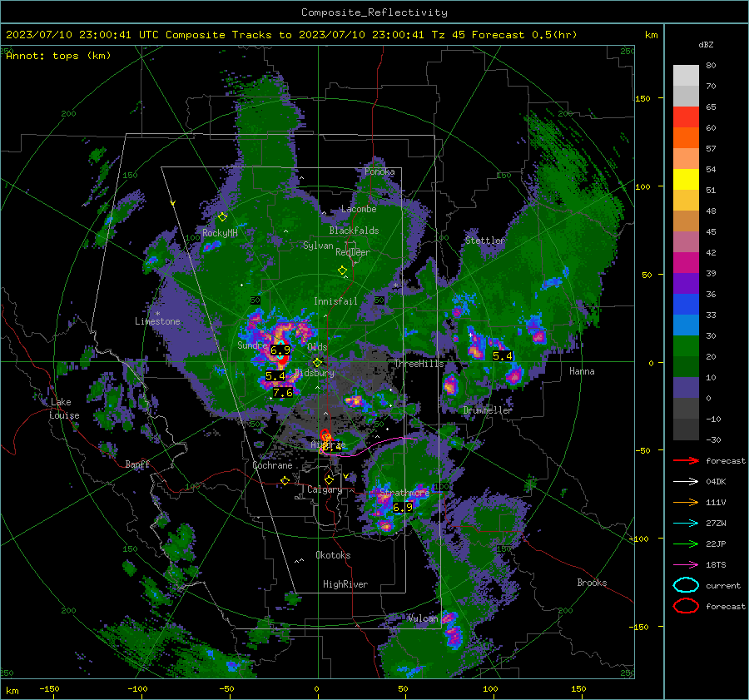749x700 pixels.
Task: Click the Stettler city label
Action: pos(485,241)
